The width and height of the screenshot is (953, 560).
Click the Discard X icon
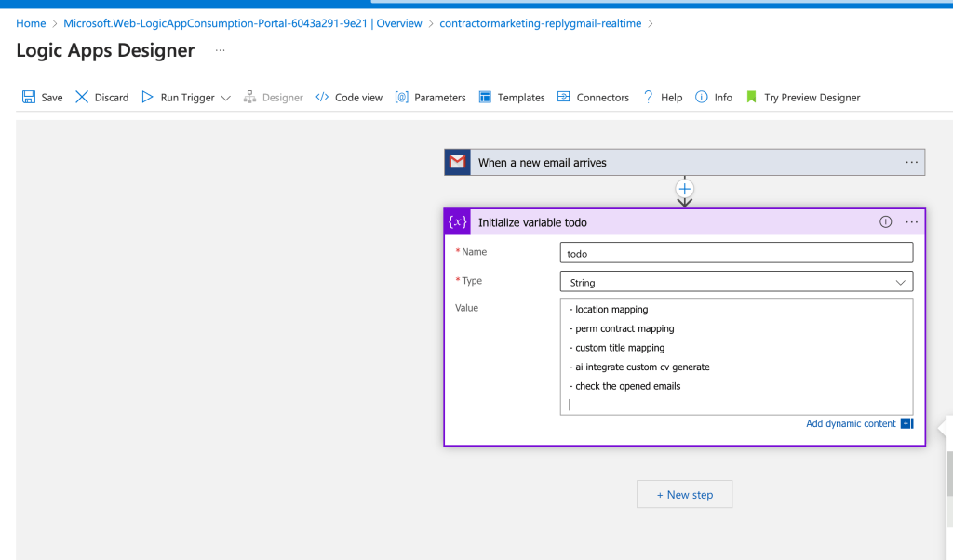pos(82,97)
